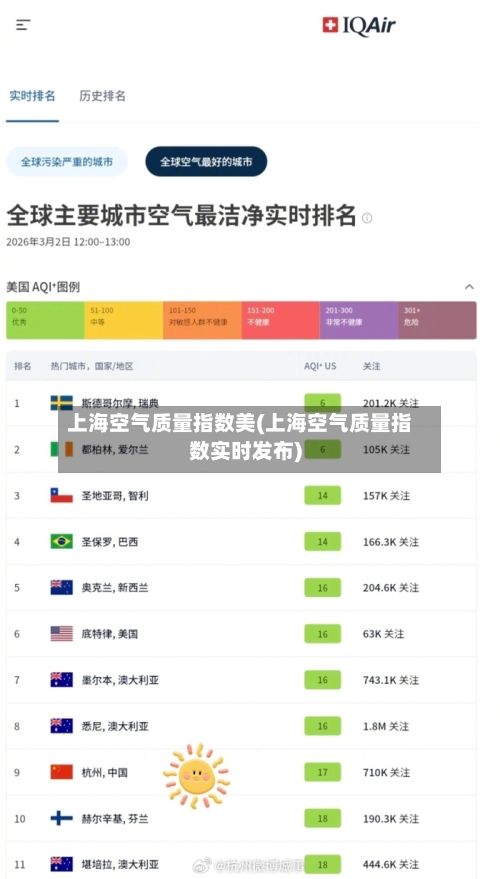Click Detroit's AQI 16 badge
500x879 pixels.
(322, 634)
